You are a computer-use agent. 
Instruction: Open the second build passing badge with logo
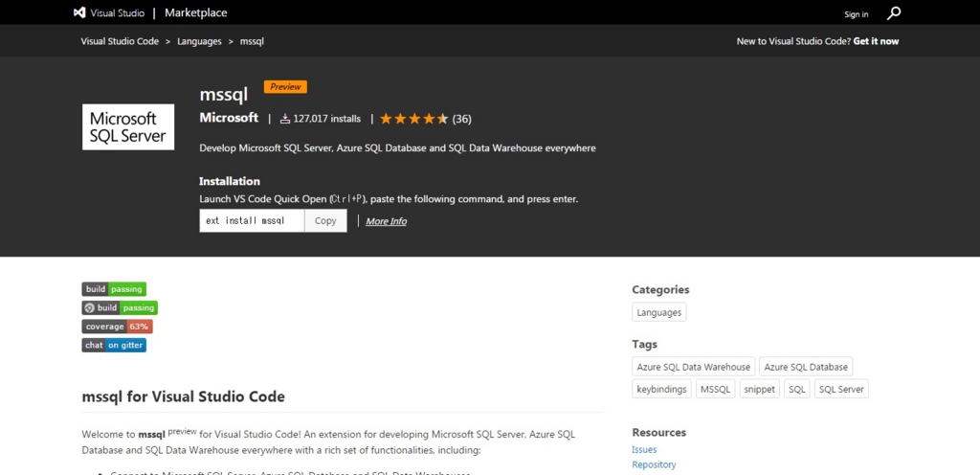[120, 307]
